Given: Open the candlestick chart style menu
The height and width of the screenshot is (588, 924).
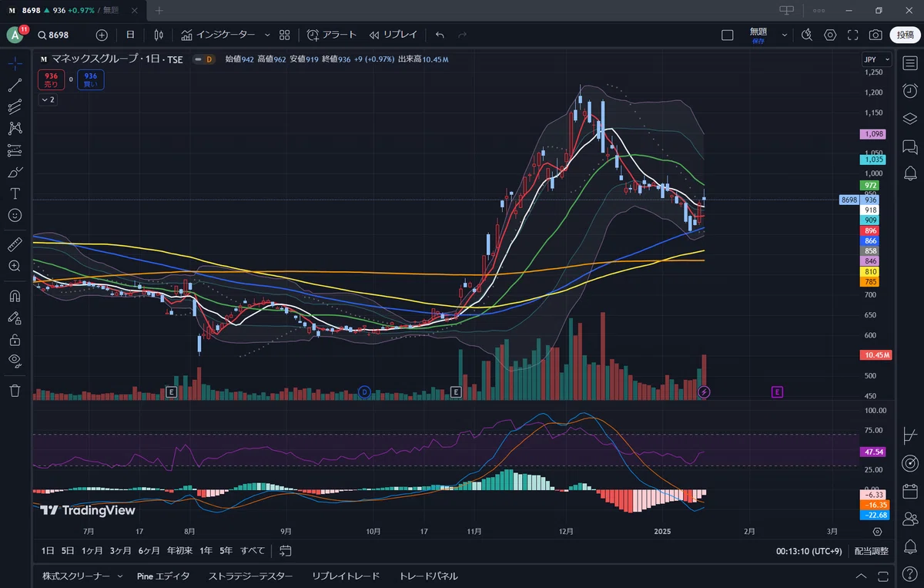Looking at the screenshot, I should click(x=159, y=35).
